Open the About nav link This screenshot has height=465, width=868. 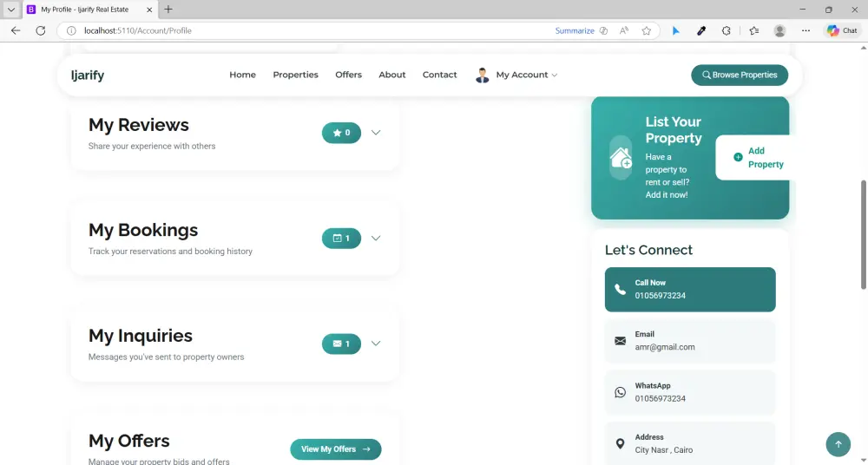(392, 75)
